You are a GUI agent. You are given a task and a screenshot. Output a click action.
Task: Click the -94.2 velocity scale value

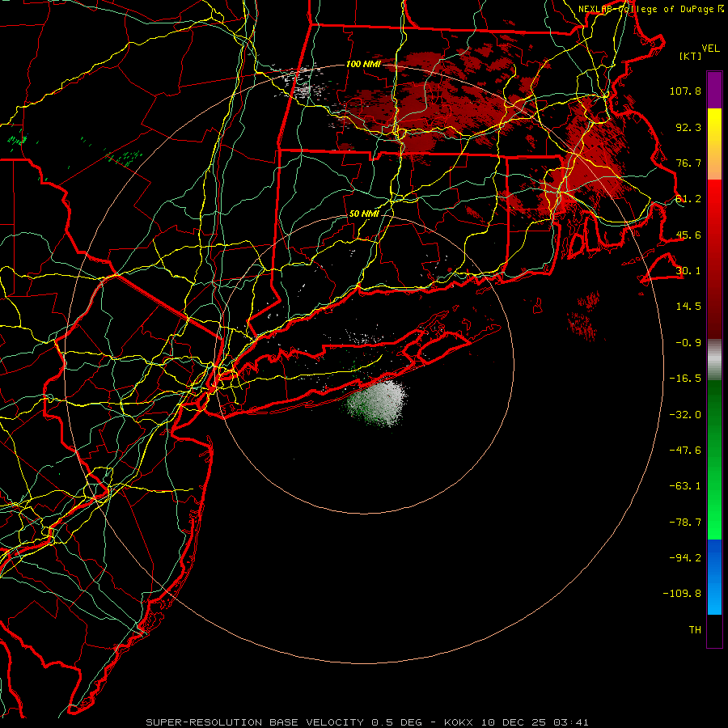point(685,558)
